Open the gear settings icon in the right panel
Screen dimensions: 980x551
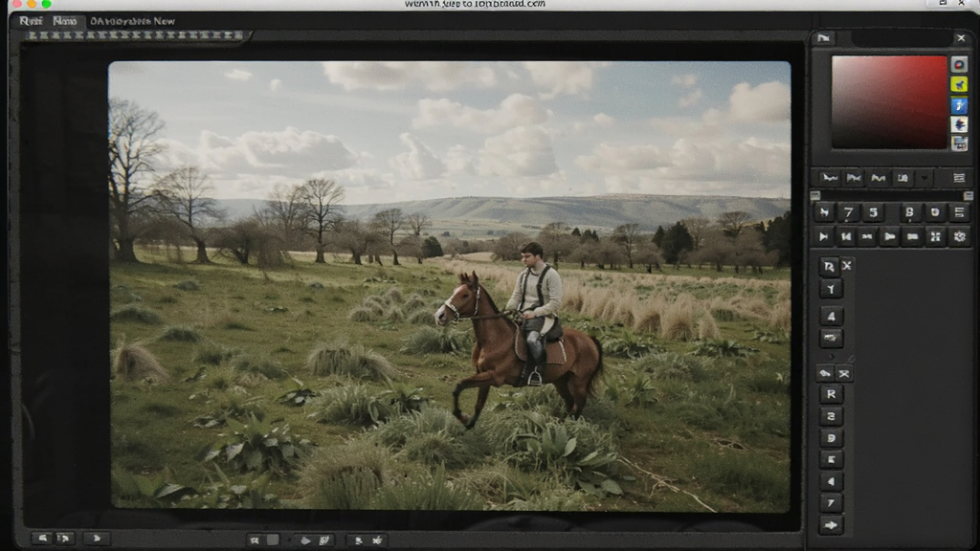(959, 237)
